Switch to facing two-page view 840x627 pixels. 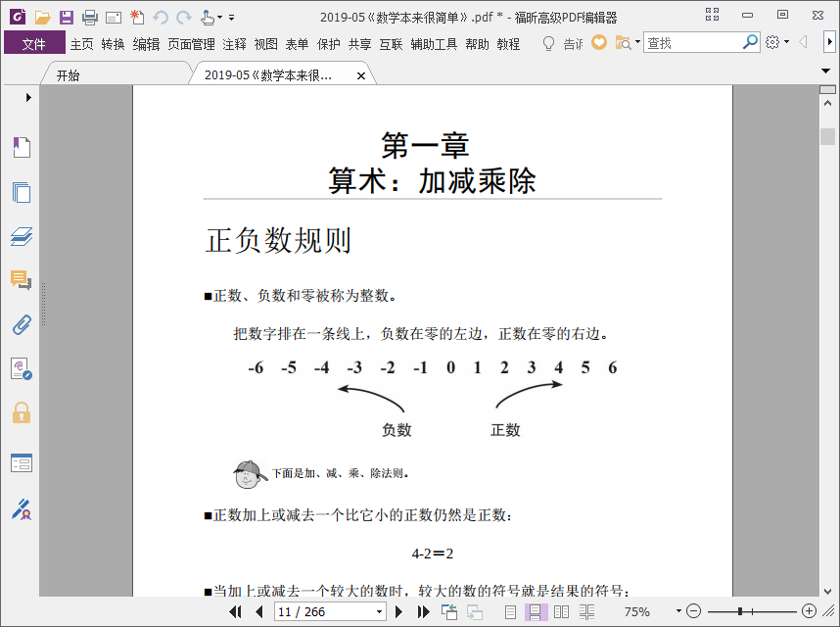pyautogui.click(x=561, y=611)
